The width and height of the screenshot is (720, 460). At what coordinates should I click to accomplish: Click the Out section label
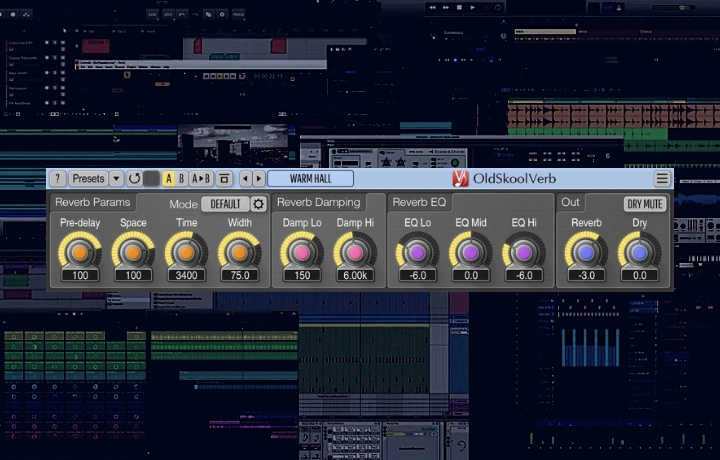coord(570,202)
